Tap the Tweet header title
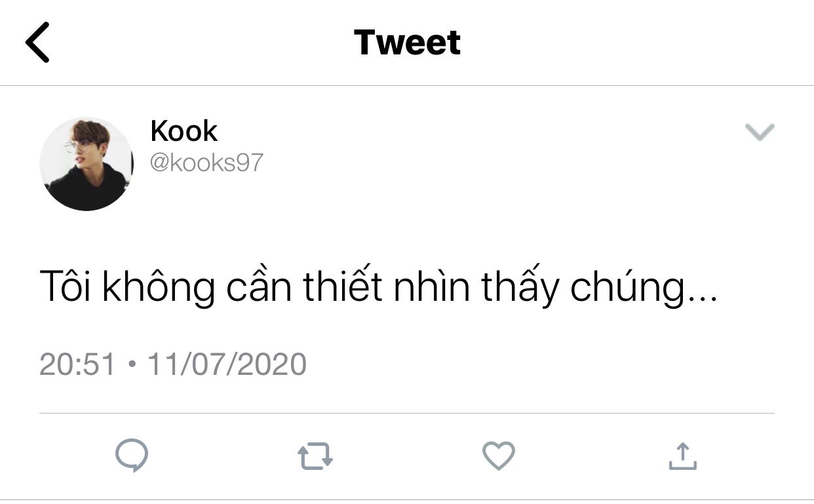The width and height of the screenshot is (814, 504). (407, 42)
